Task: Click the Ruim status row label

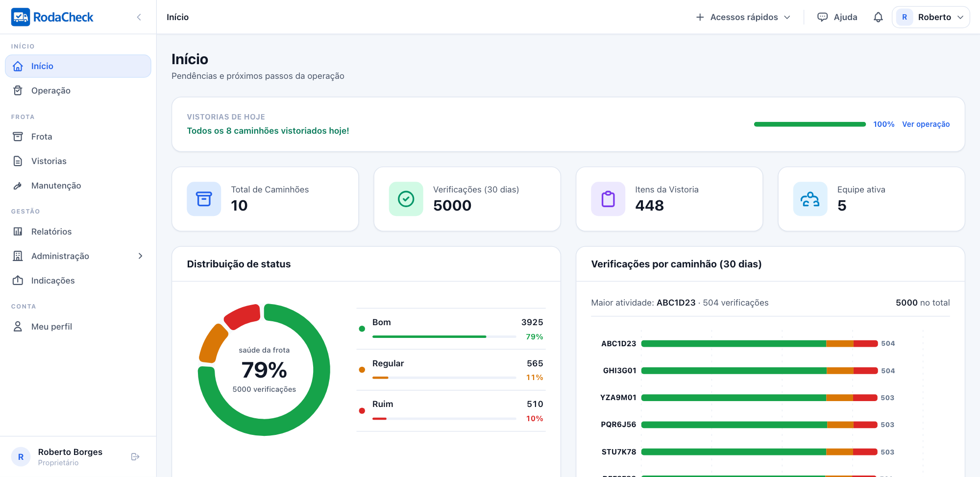Action: point(383,404)
